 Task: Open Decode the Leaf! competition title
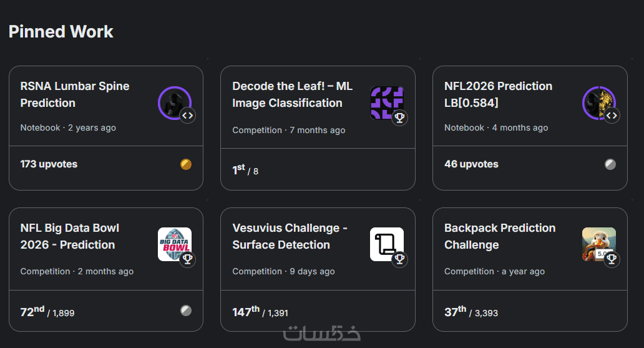[x=292, y=94]
